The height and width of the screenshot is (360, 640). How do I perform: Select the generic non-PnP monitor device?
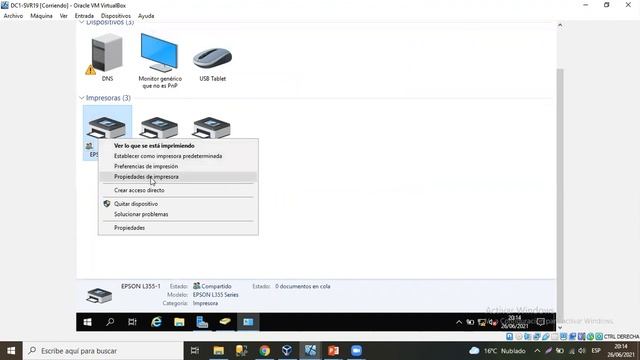[159, 54]
